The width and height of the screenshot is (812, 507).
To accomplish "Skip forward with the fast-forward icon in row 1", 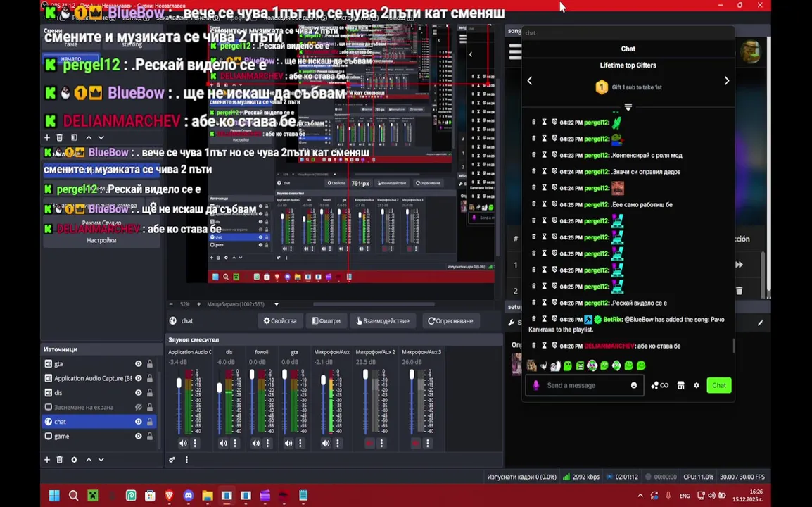I will pos(739,264).
